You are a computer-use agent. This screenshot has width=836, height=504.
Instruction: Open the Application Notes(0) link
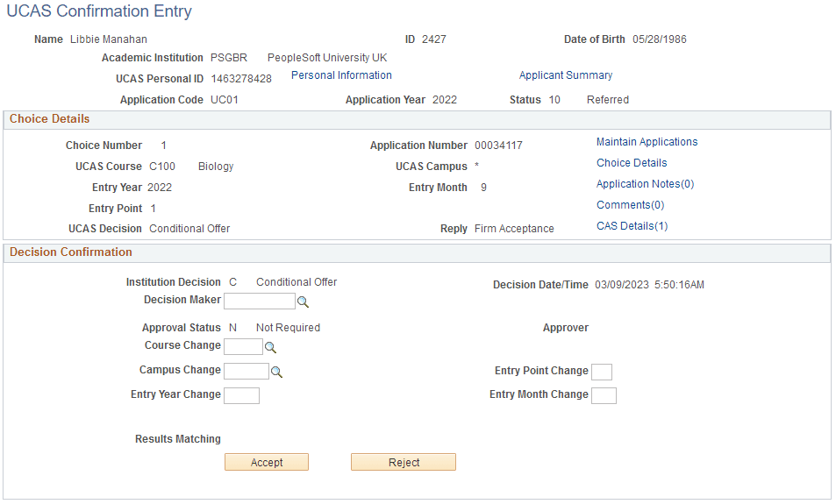coord(646,184)
